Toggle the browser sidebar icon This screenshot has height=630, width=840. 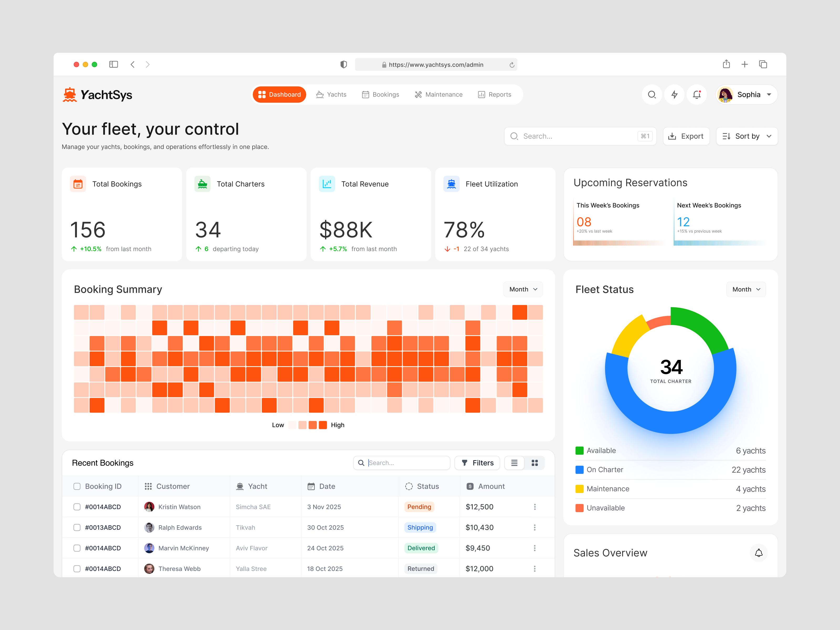coord(114,65)
